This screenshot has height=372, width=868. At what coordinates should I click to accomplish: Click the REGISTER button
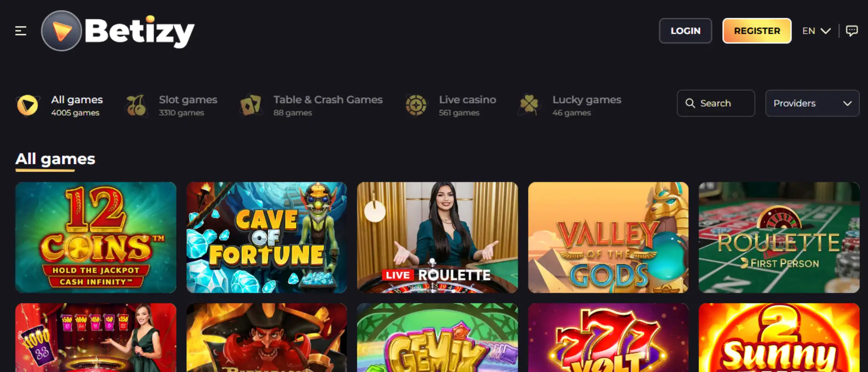pos(757,31)
